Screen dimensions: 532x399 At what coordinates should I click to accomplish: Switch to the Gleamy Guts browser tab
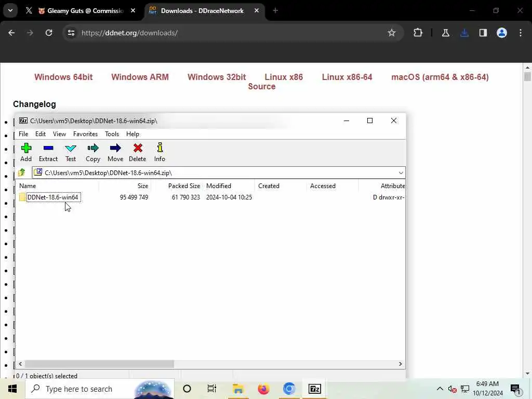point(82,11)
